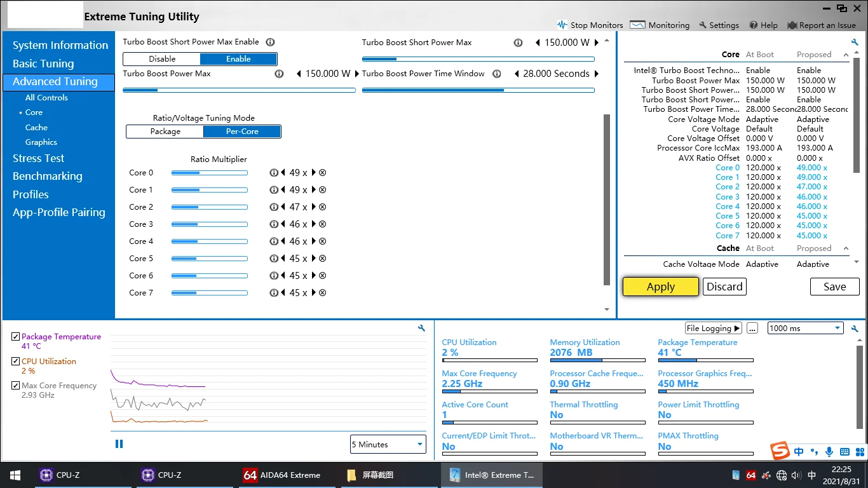
Task: Click wrench icon above the At Boot/Proposed table
Action: tap(855, 42)
